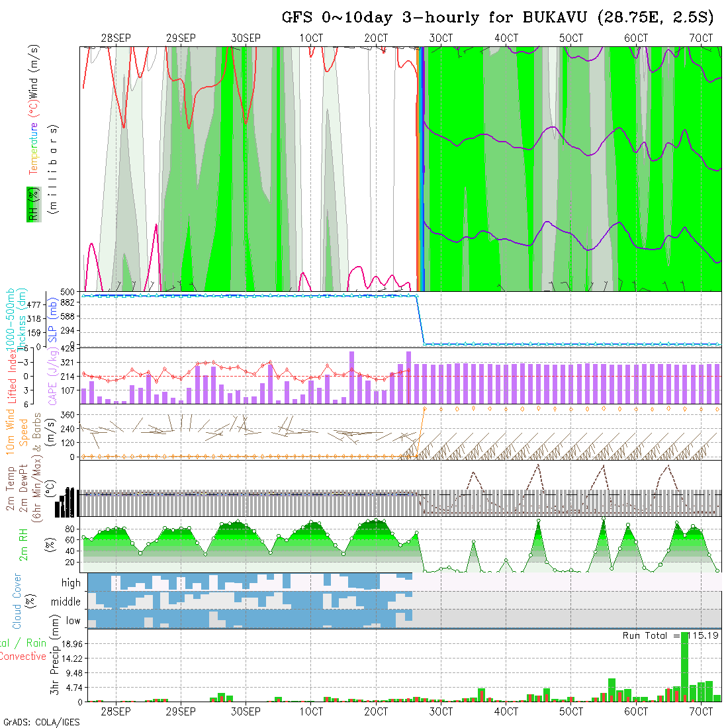The height and width of the screenshot is (728, 728).
Task: Click the 1OCT label on top time axis
Action: point(310,38)
